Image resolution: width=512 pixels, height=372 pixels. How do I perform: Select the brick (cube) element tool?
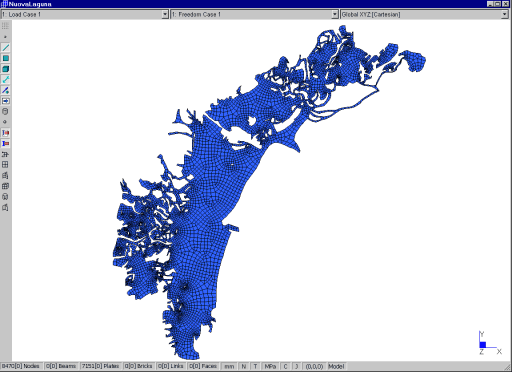tap(6, 69)
